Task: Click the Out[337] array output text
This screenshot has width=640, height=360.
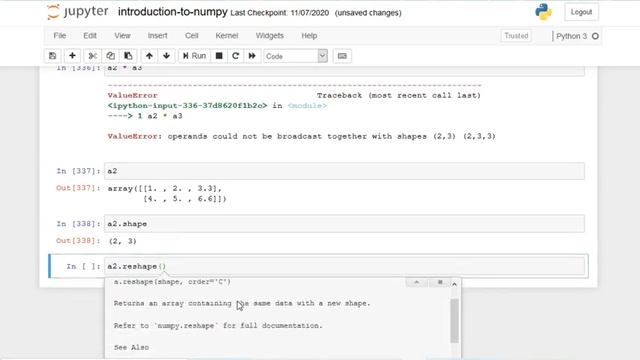Action: point(167,193)
